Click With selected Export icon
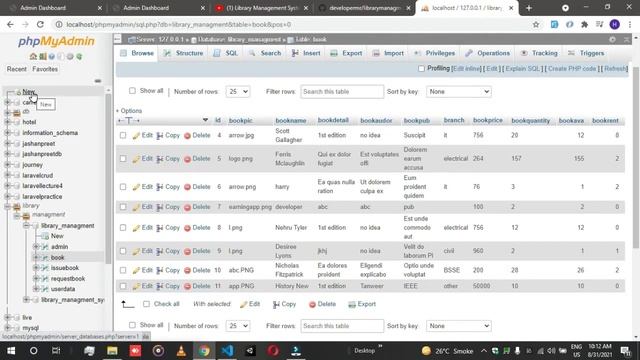 (352, 304)
